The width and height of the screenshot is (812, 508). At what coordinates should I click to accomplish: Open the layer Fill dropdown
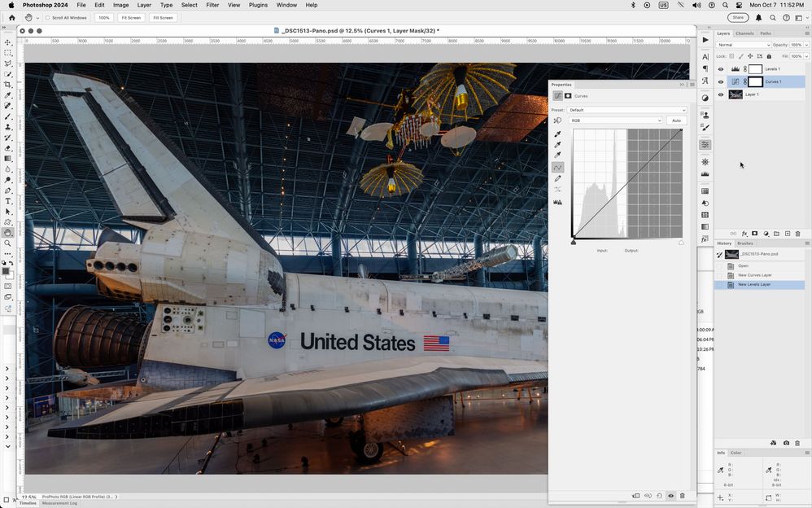tap(807, 56)
